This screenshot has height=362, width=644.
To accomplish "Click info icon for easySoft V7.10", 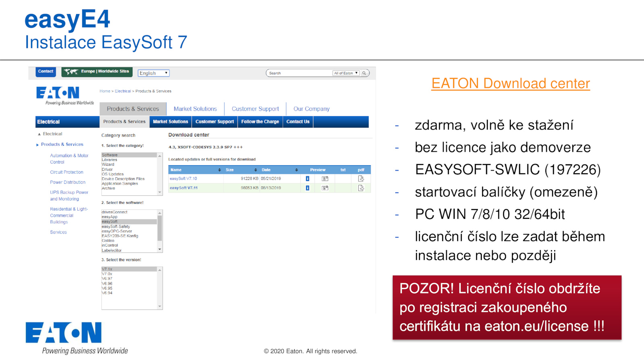I will 308,179.
